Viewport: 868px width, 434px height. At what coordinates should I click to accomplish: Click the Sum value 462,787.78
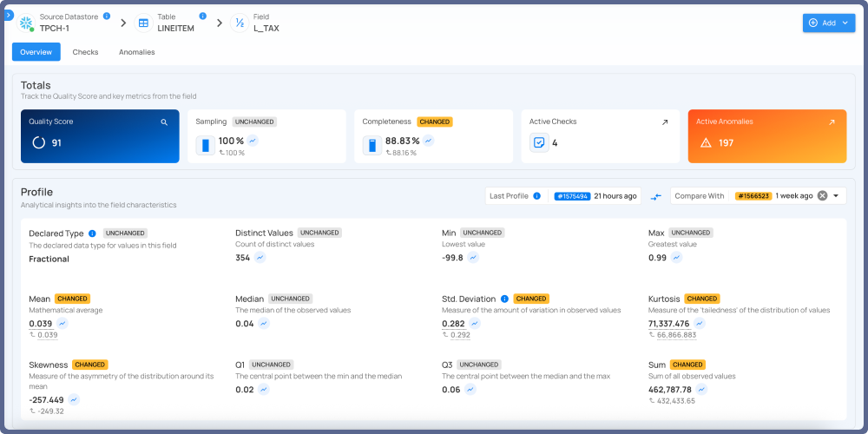pos(670,390)
